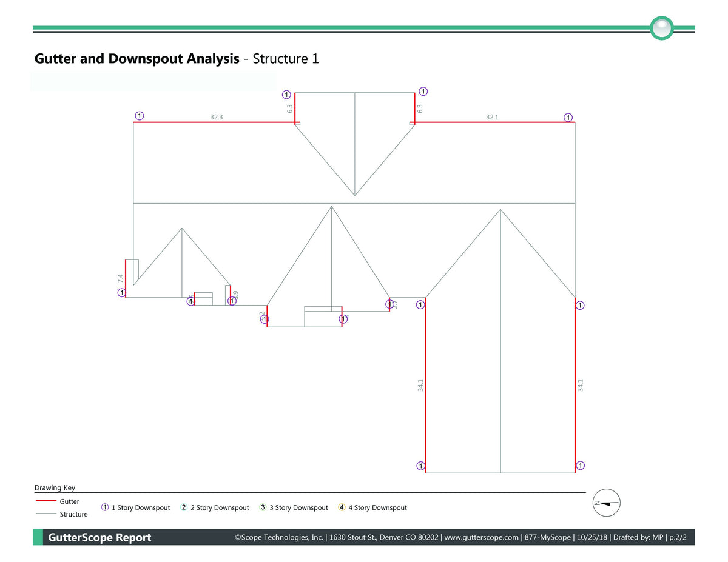The image size is (728, 562).
Task: Click the red Gutter line sample in key
Action: [x=46, y=501]
